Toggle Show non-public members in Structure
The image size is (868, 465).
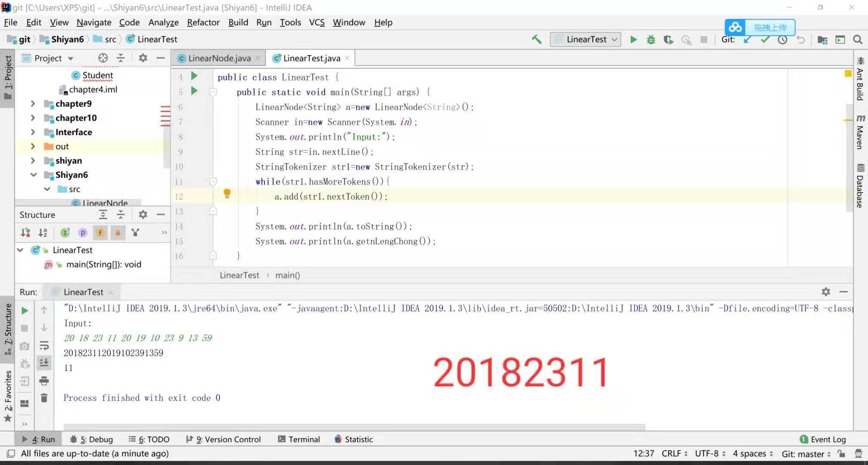[118, 232]
